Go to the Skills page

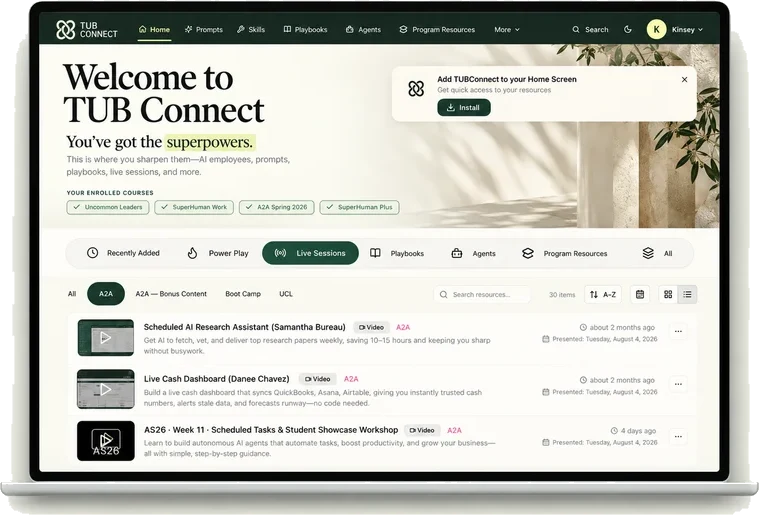pyautogui.click(x=251, y=30)
